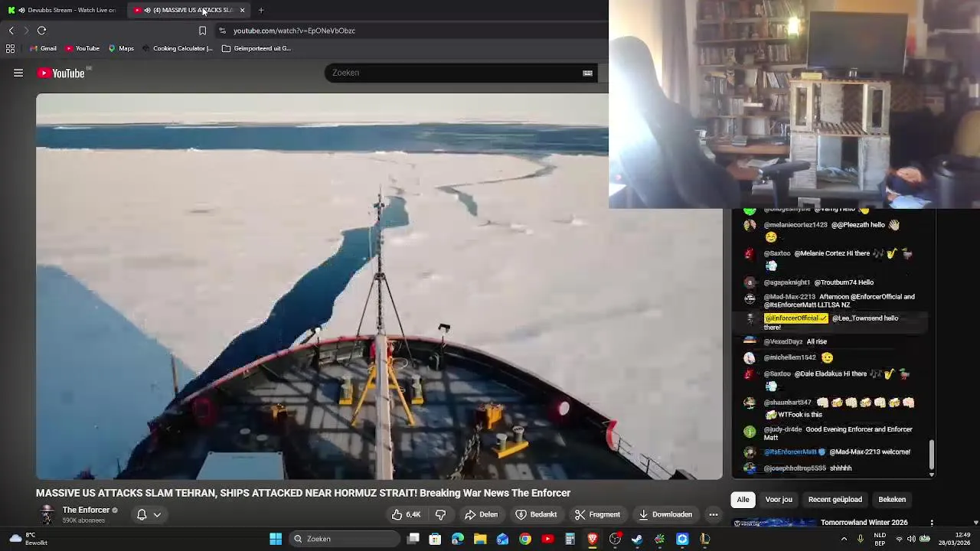Open the Windows Start menu
This screenshot has width=980, height=551.
click(x=276, y=539)
